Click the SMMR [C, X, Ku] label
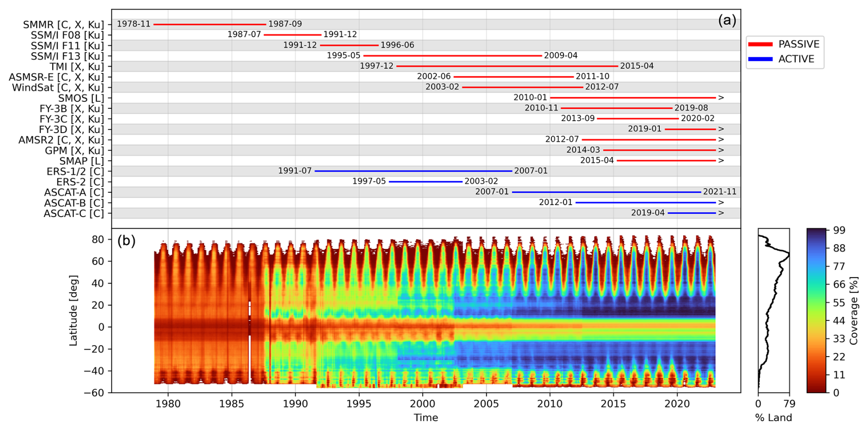This screenshot has height=430, width=868. click(64, 24)
